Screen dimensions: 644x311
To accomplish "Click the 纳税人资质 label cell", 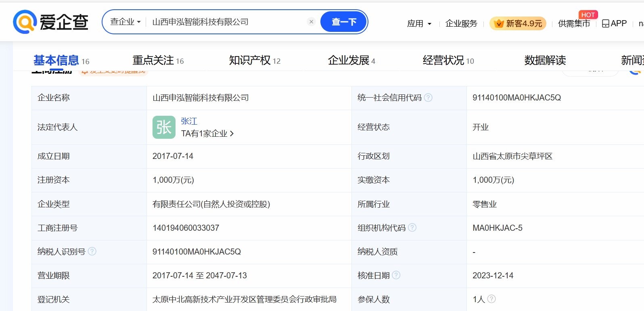I will (409, 252).
